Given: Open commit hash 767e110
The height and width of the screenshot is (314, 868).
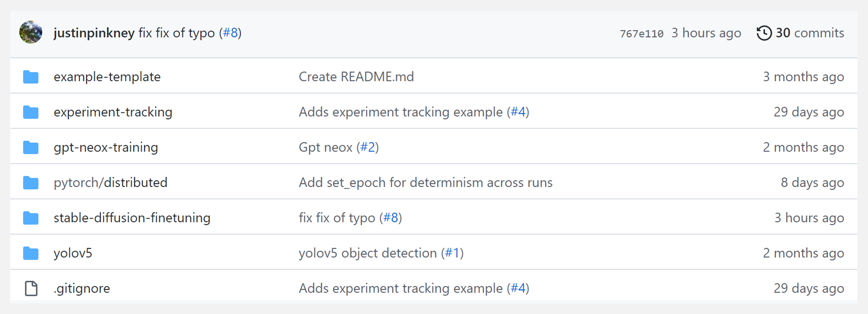Looking at the screenshot, I should coord(641,34).
